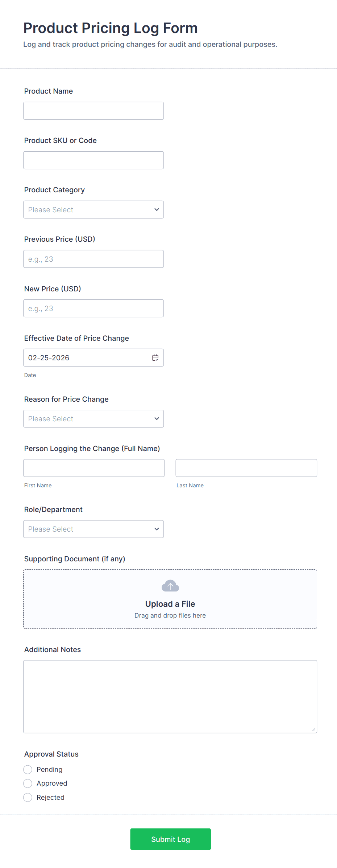Click the Product Category dropdown chevron
Viewport: 337px width, 868px height.
(157, 210)
